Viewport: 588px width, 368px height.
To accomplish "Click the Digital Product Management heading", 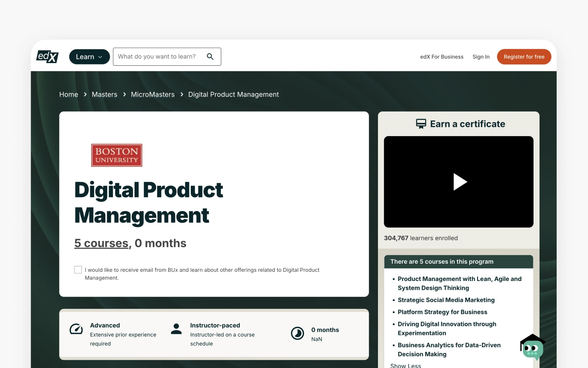I will pyautogui.click(x=149, y=202).
